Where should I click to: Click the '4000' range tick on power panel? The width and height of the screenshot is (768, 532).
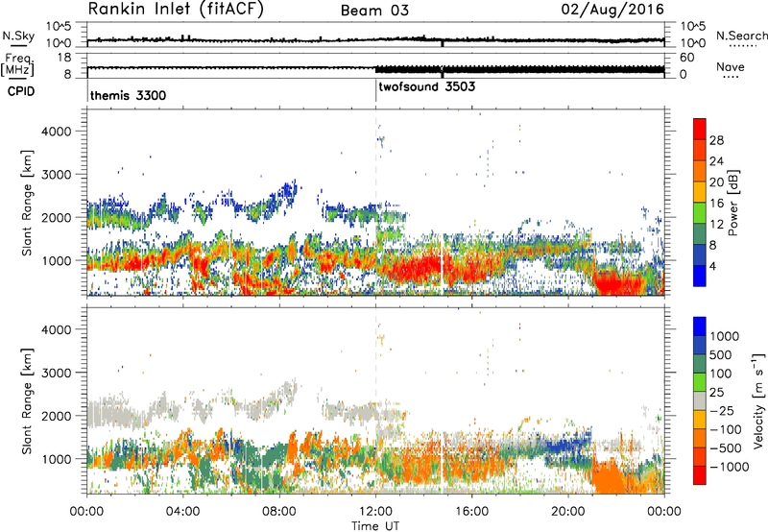point(57,132)
